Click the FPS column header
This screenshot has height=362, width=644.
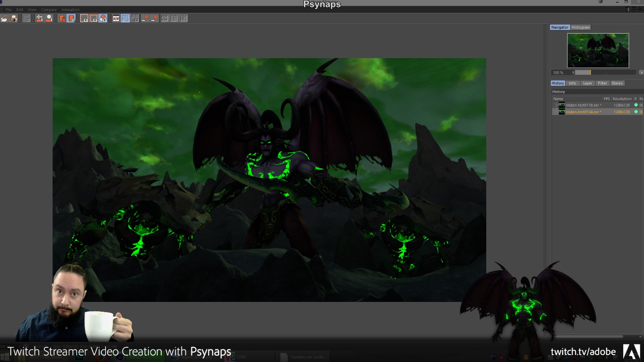607,99
